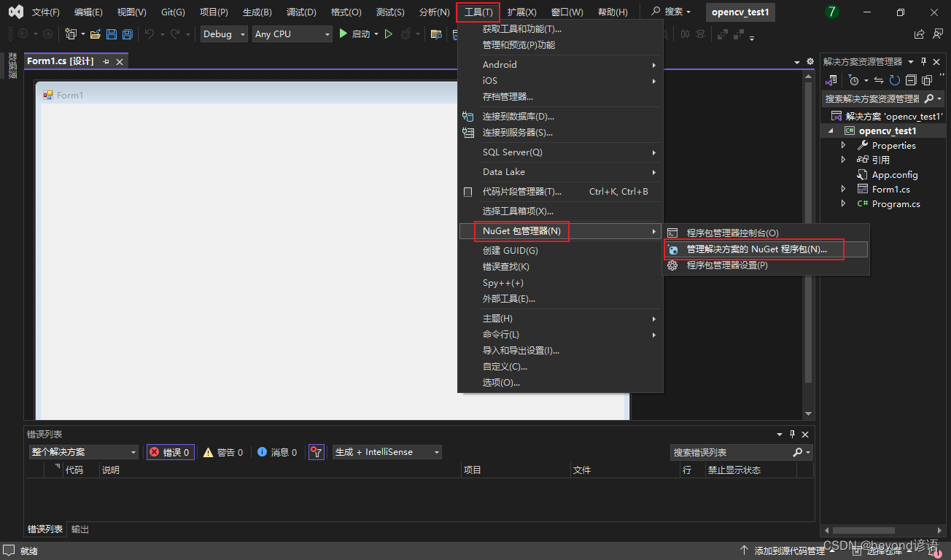Select Options item in Tools menu
Screen dimensions: 951x560
click(559, 383)
